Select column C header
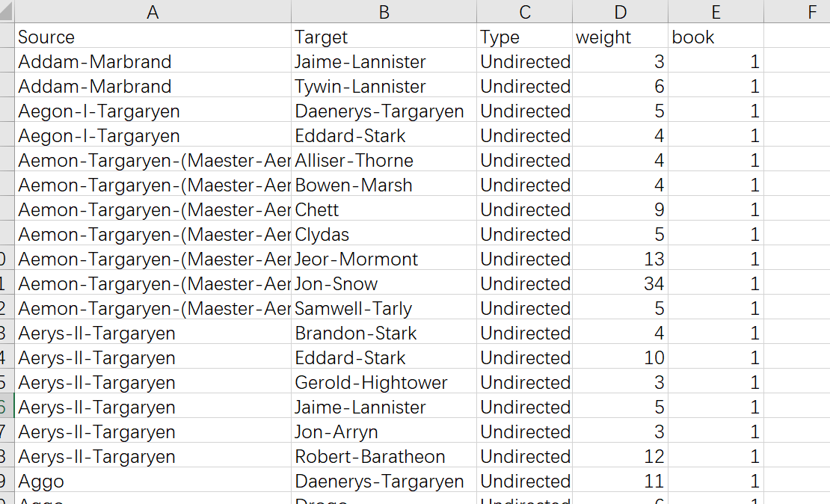The height and width of the screenshot is (504, 830). pyautogui.click(x=525, y=11)
